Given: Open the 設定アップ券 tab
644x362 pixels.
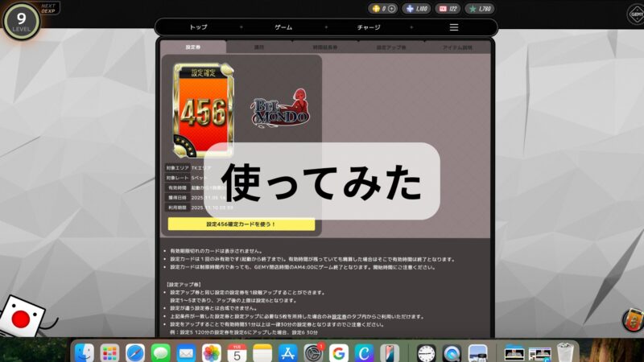Looking at the screenshot, I should click(392, 47).
